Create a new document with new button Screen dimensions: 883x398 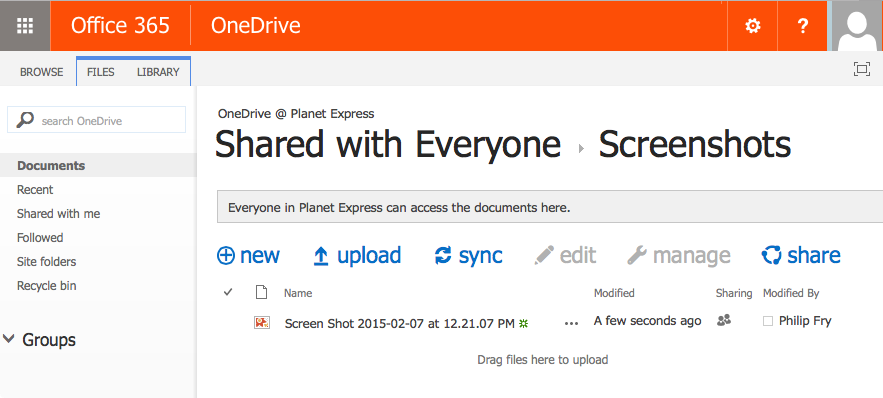tap(248, 256)
